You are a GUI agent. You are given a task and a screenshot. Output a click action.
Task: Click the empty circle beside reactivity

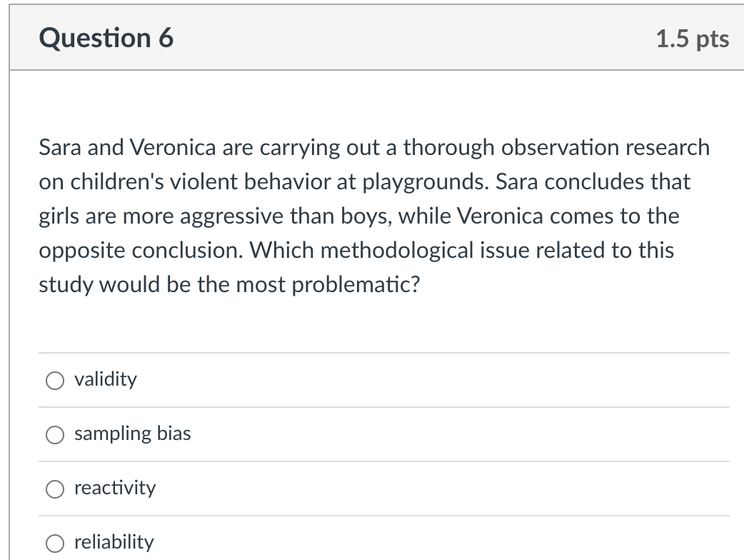54,489
